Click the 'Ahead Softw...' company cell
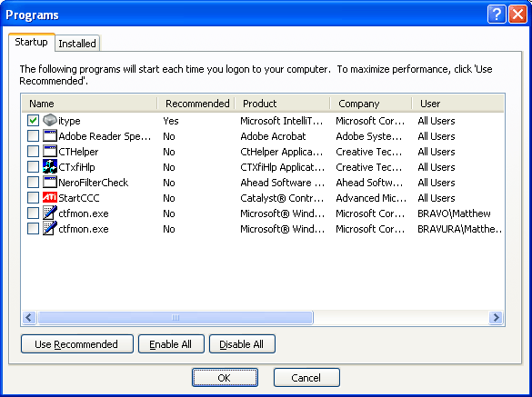 coord(369,183)
